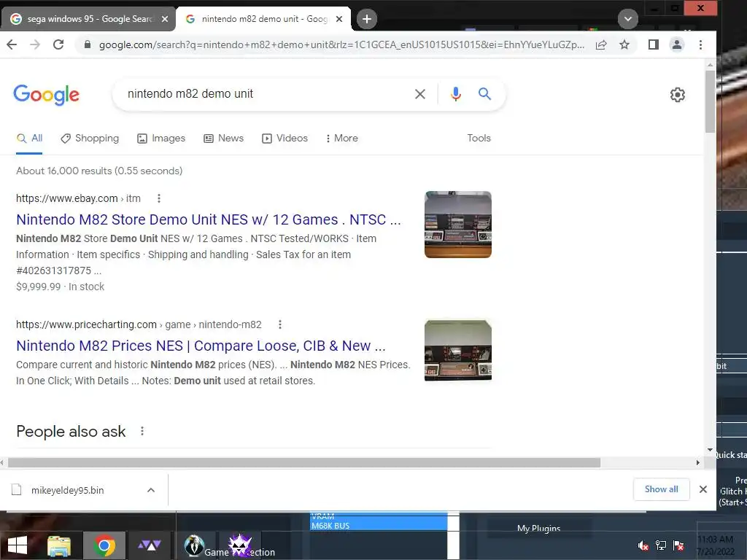747x560 pixels.
Task: Expand mikeyeldey95.bin download options
Action: click(151, 490)
